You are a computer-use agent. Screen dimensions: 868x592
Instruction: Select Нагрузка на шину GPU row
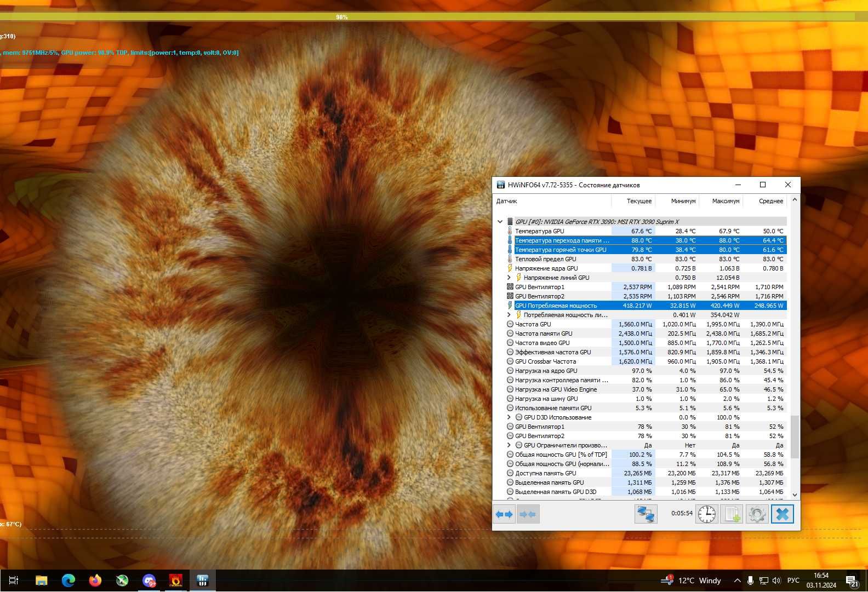click(x=646, y=399)
